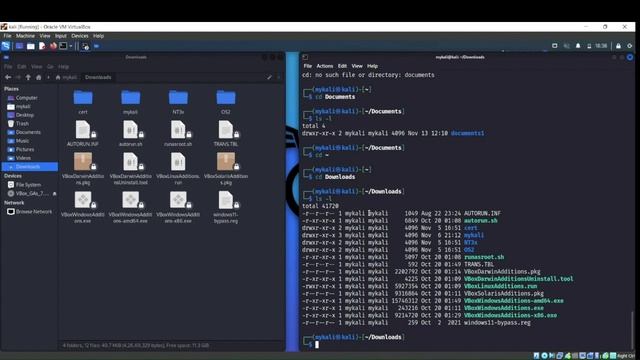
Task: Click 'windows11-bypass.reg' in terminal listing
Action: [x=497, y=322]
